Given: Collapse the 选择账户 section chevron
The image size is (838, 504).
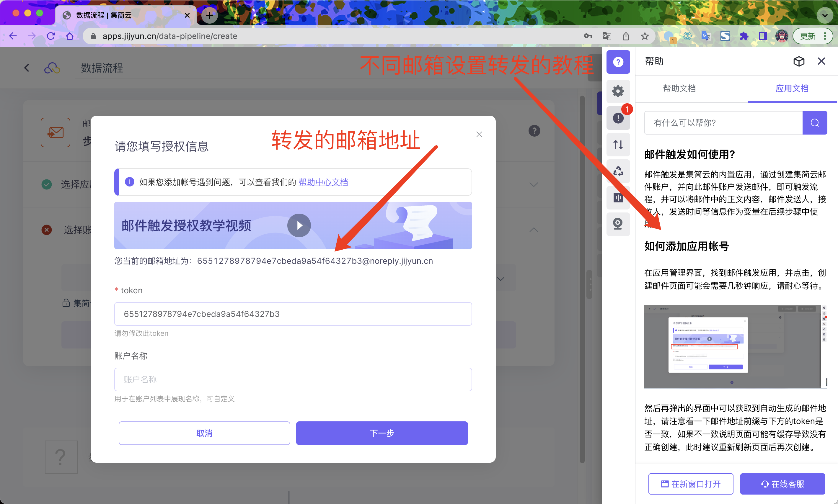Looking at the screenshot, I should point(534,230).
